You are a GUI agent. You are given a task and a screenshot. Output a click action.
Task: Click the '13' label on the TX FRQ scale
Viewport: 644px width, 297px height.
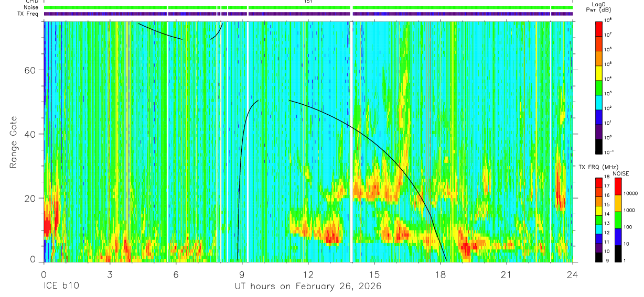(608, 224)
